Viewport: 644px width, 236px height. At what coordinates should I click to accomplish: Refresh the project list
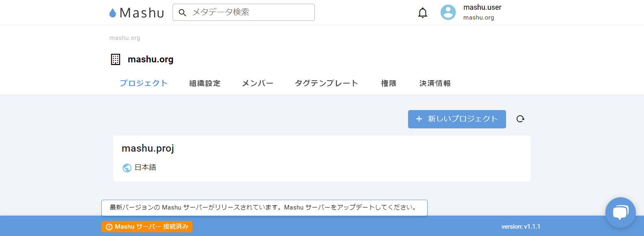[x=520, y=119]
